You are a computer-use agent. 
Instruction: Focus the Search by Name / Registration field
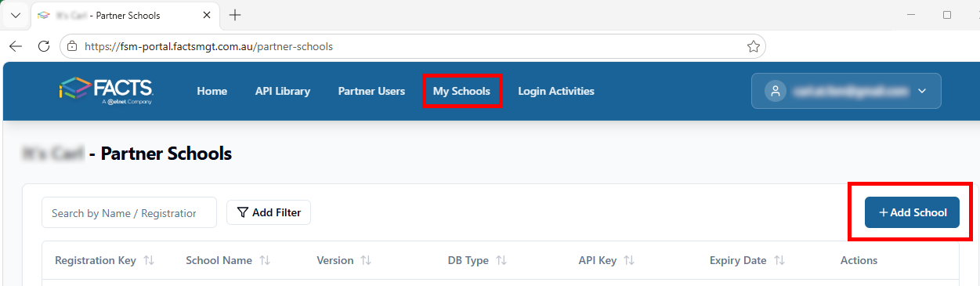(x=129, y=212)
